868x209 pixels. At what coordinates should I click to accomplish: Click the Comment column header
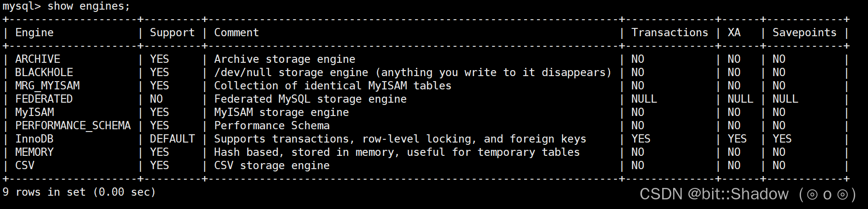click(236, 33)
